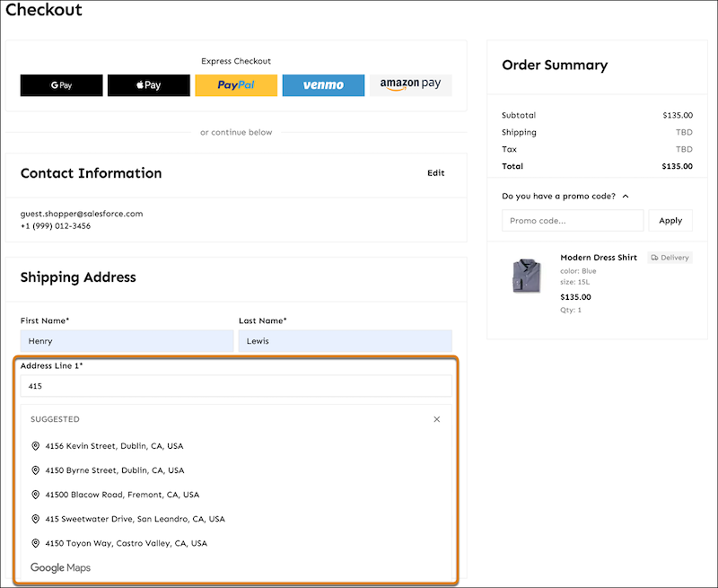Click the First Name field containing Henry
The width and height of the screenshot is (718, 588).
tap(127, 341)
